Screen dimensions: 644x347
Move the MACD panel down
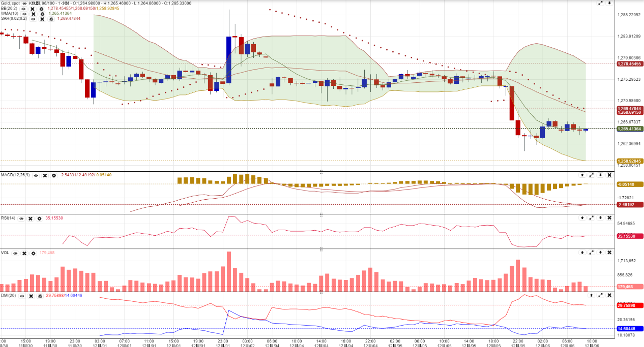coord(600,175)
